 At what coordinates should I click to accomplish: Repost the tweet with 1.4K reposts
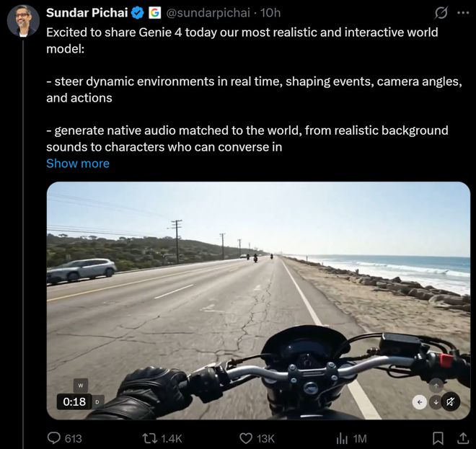coord(162,438)
